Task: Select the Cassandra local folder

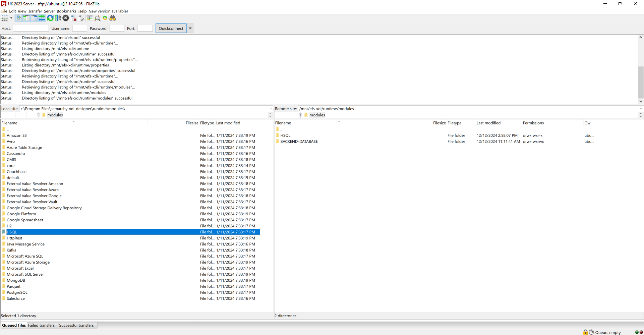Action: [16, 154]
